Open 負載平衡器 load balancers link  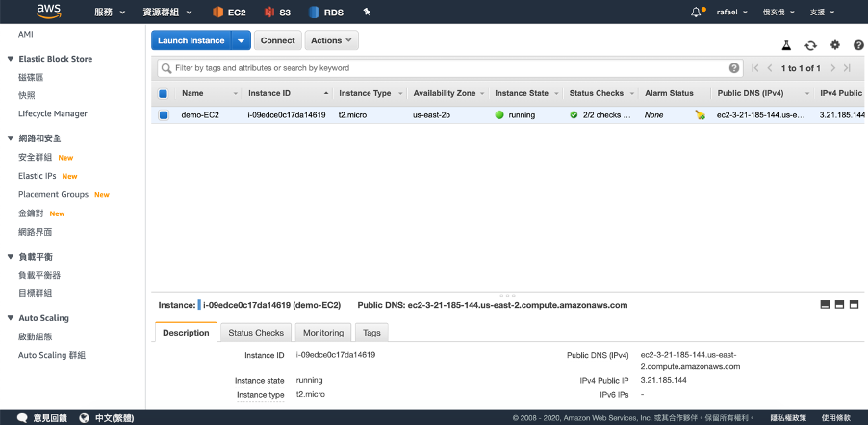[x=39, y=275]
